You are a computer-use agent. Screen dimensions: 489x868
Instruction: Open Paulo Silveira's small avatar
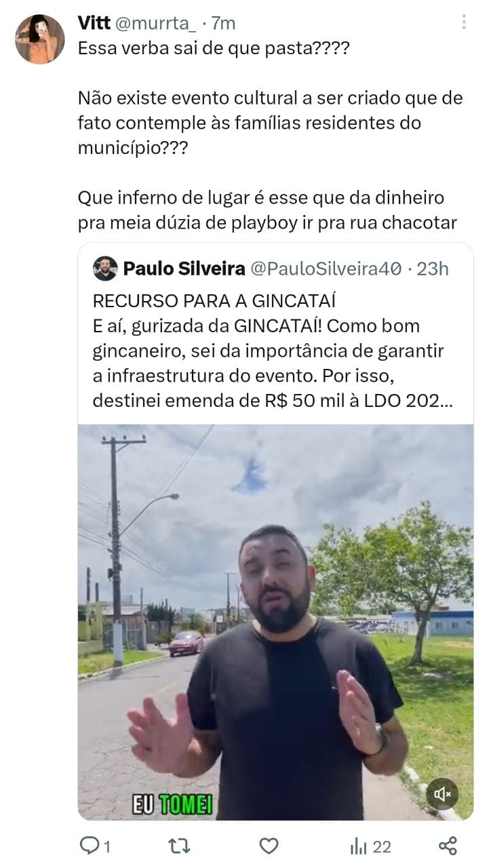tap(105, 269)
